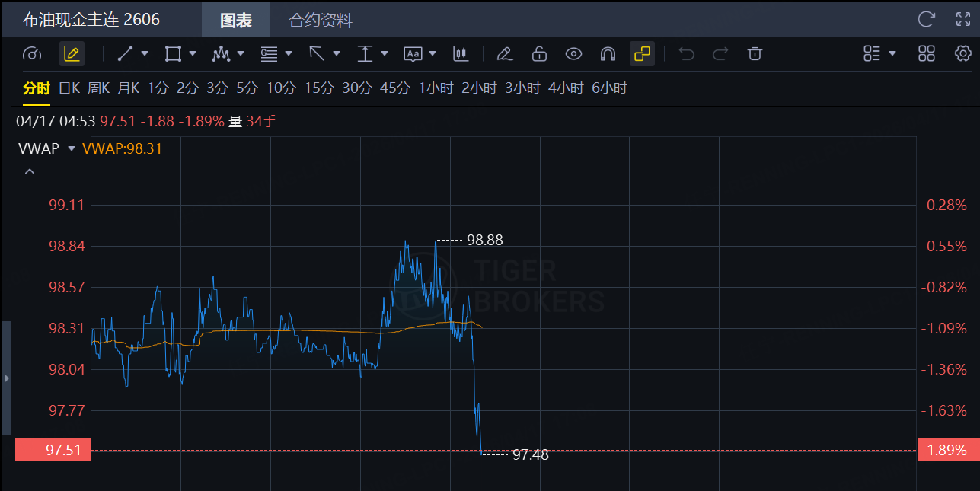The height and width of the screenshot is (491, 980).
Task: Redo the drawing action
Action: pyautogui.click(x=720, y=54)
